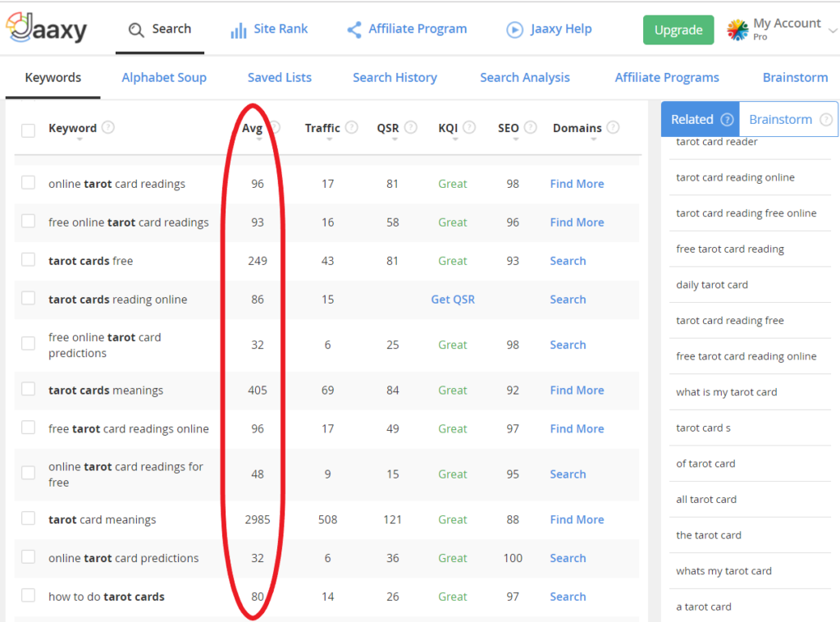
Task: Open the help tooltip beside the Keyword header
Action: point(108,127)
